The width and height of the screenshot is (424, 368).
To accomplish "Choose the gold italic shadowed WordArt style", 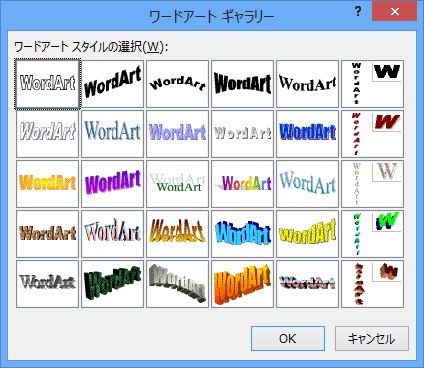I will point(177,234).
